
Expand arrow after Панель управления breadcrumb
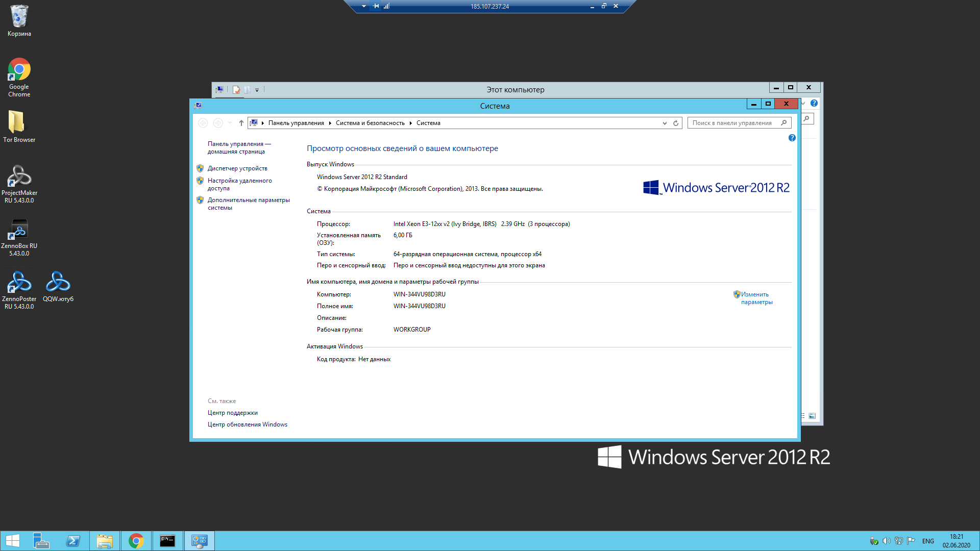330,123
